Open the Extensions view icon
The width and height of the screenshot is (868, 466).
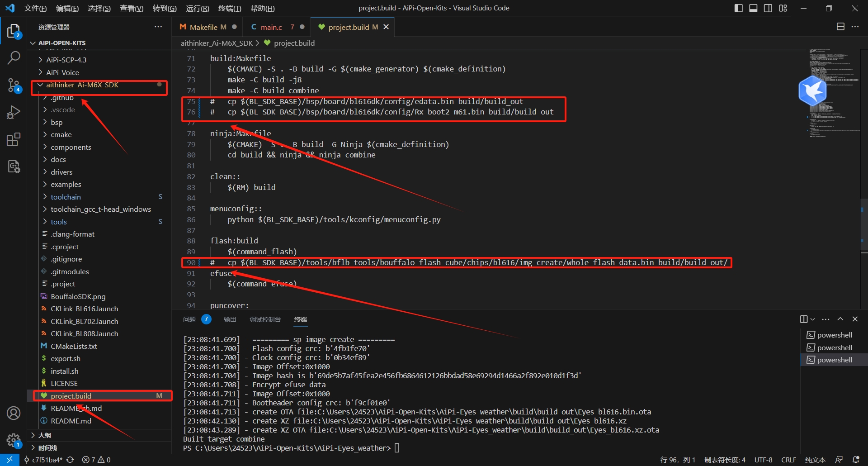(x=14, y=139)
